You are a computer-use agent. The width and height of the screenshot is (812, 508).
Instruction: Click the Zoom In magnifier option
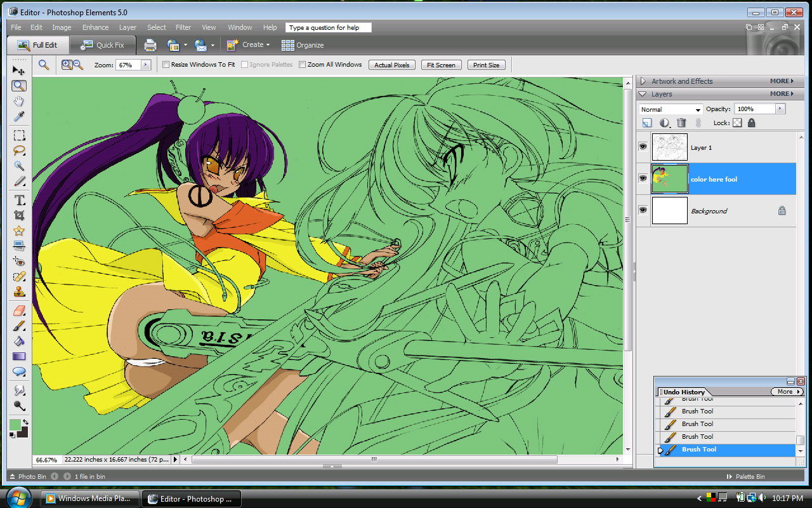coord(67,64)
